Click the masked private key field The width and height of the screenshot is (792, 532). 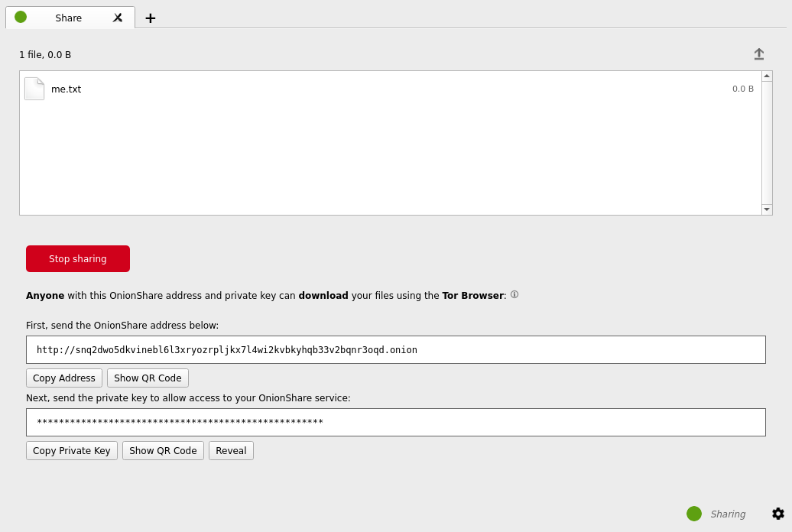[x=395, y=422]
